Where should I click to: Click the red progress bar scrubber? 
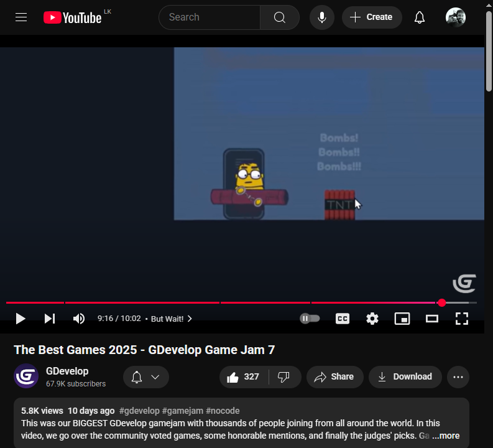[x=442, y=302]
